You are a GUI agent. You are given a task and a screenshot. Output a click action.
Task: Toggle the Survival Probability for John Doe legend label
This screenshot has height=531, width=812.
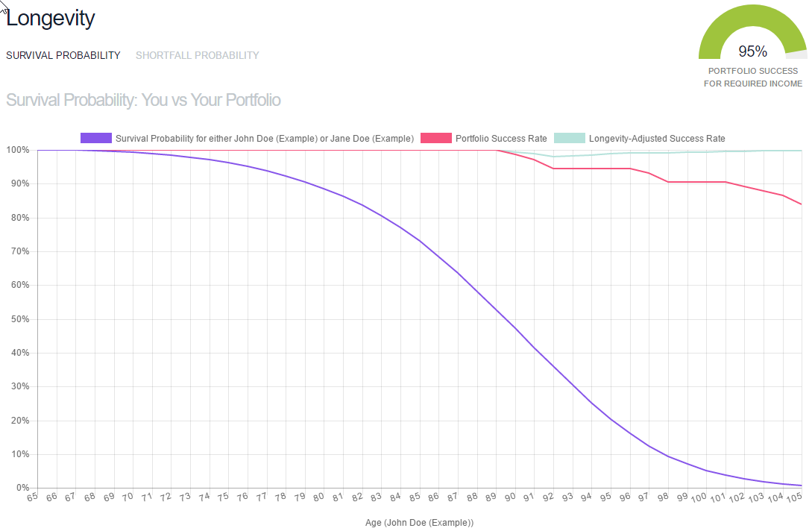pyautogui.click(x=264, y=138)
